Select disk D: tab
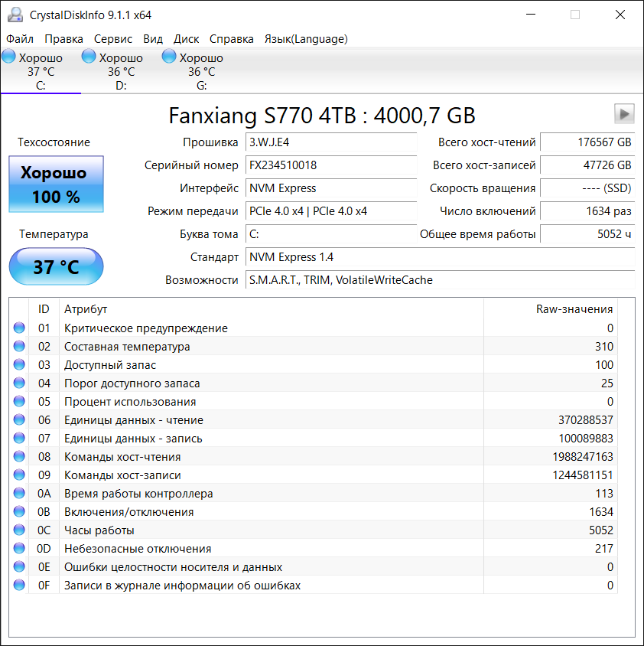 [121, 71]
